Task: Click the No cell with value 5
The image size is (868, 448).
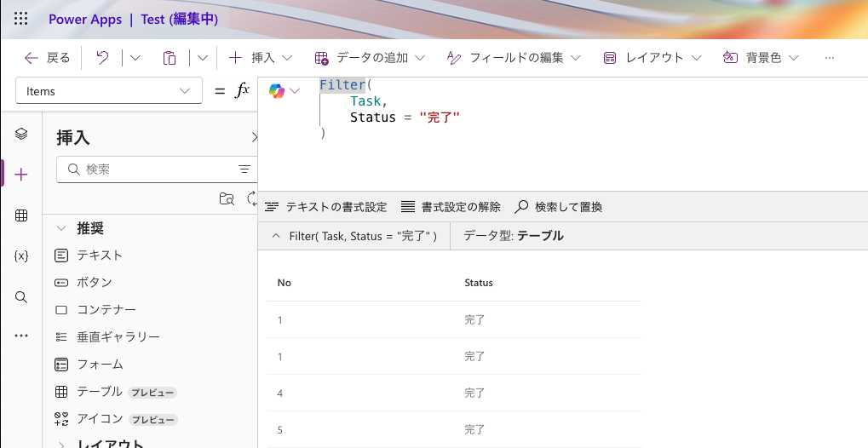Action: click(280, 430)
